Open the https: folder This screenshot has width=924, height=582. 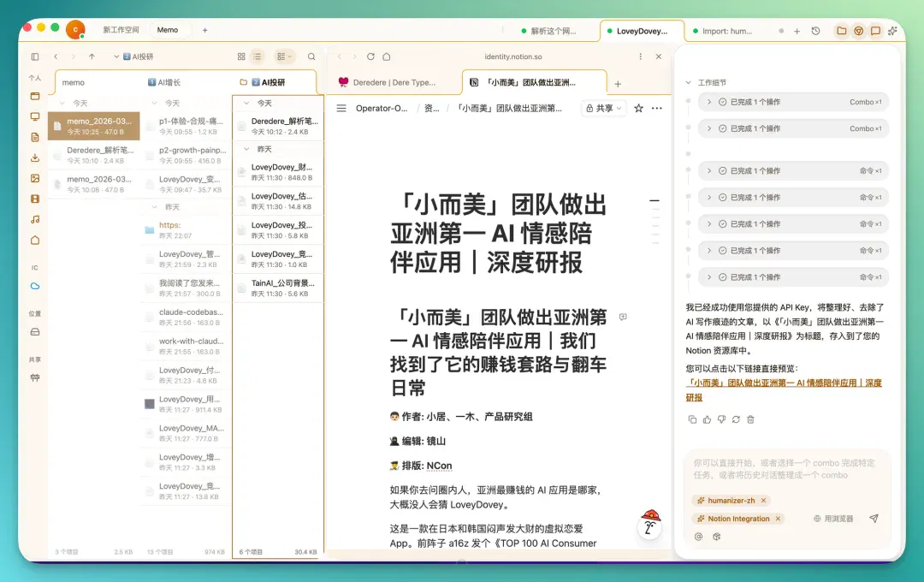(x=185, y=230)
